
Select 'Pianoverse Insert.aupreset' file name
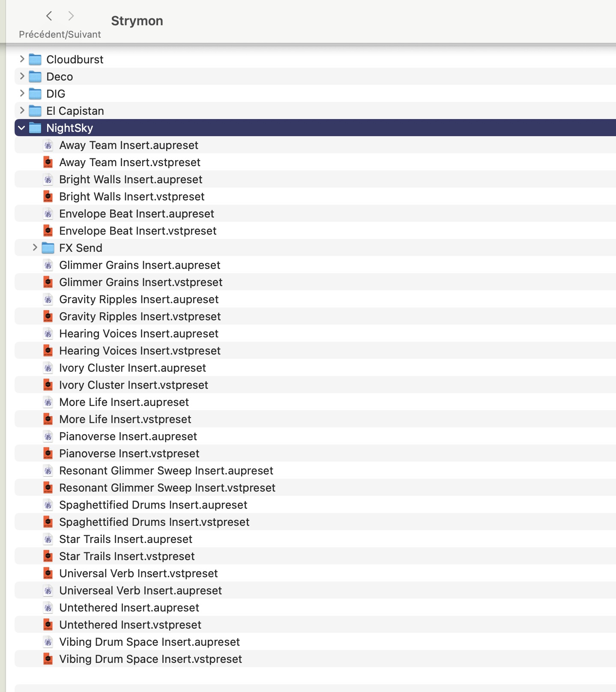128,436
